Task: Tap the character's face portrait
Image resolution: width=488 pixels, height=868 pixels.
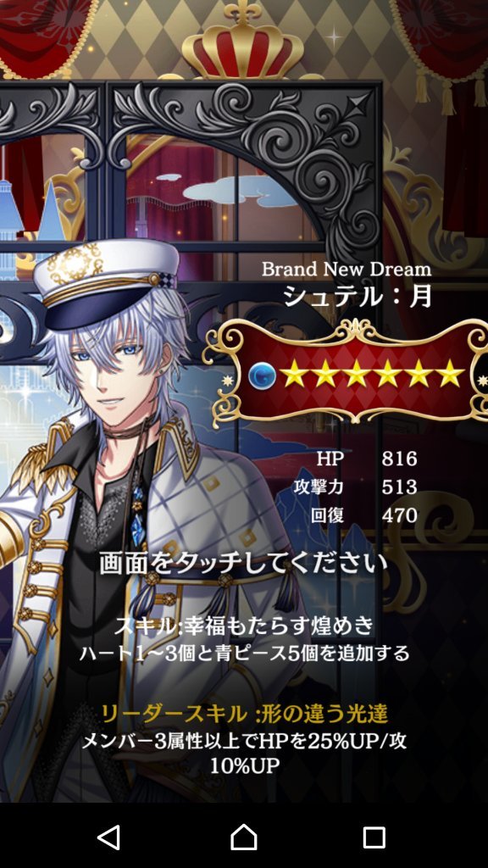Action: click(x=114, y=365)
